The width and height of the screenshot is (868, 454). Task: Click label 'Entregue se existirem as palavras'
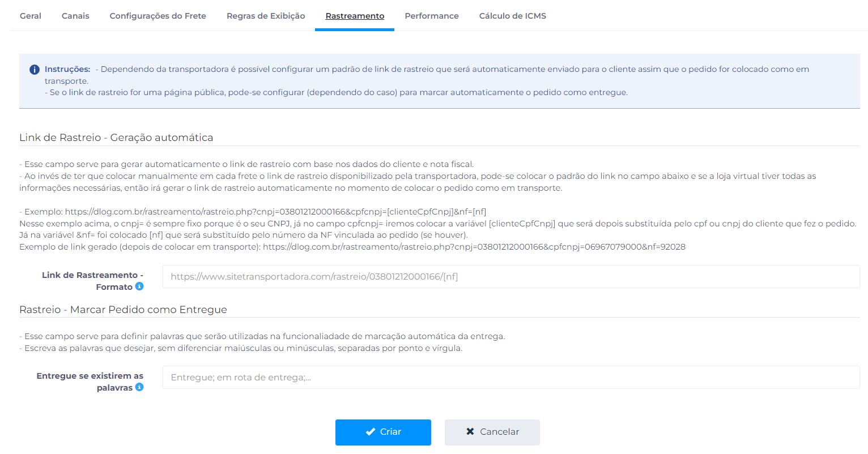click(x=90, y=382)
